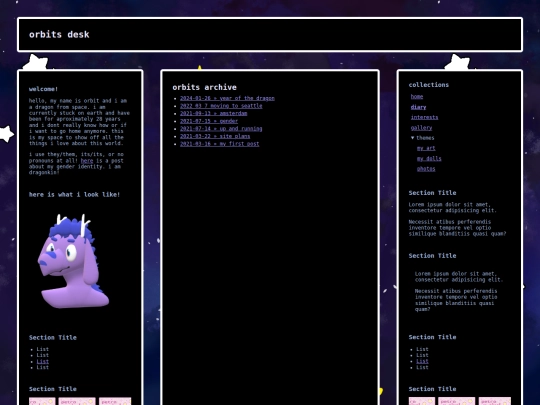Click the underlined List link in welcome column
Image resolution: width=540 pixels, height=405 pixels.
[43, 362]
